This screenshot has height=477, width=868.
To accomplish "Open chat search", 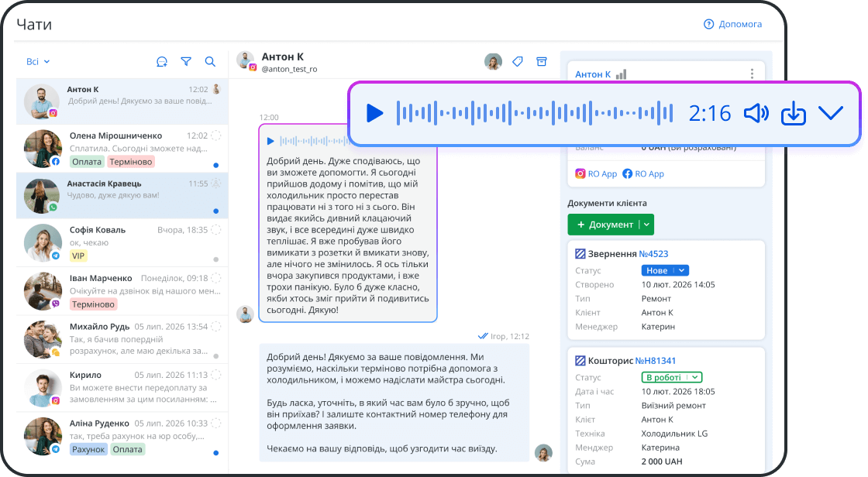I will coord(210,62).
